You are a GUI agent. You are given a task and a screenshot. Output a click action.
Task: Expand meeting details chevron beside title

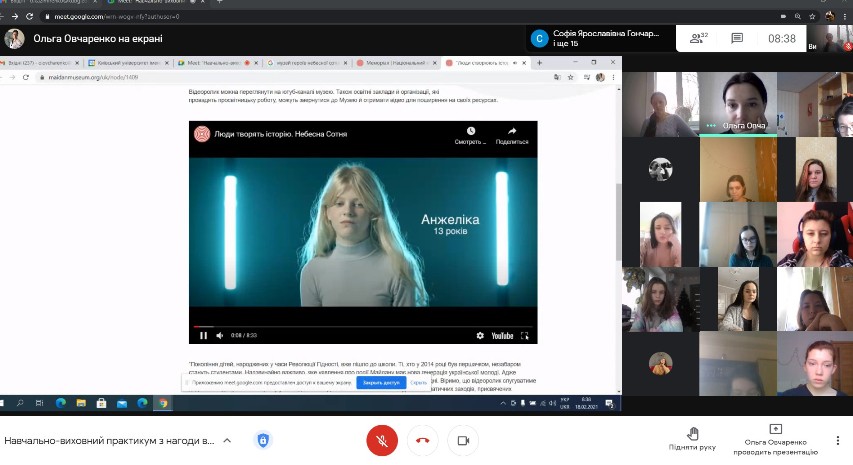(227, 440)
